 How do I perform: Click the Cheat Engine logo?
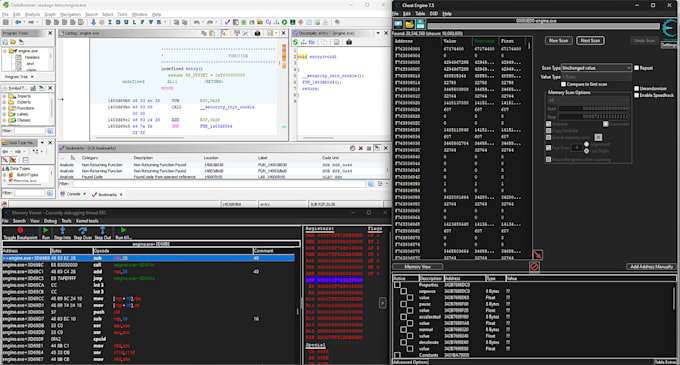tap(670, 29)
